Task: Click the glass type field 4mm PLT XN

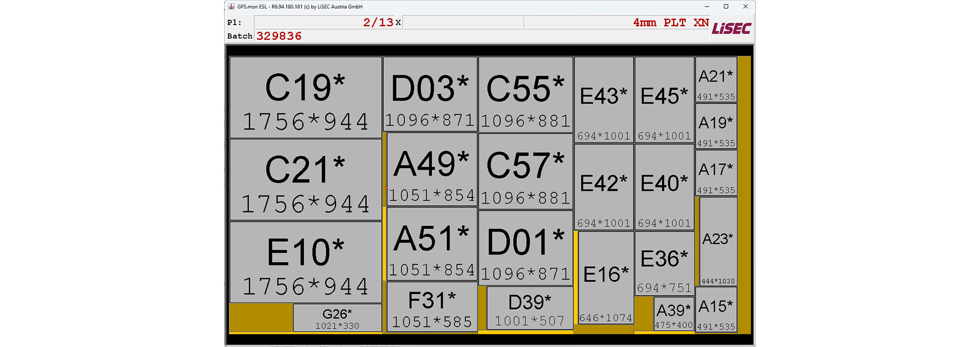Action: (617, 22)
